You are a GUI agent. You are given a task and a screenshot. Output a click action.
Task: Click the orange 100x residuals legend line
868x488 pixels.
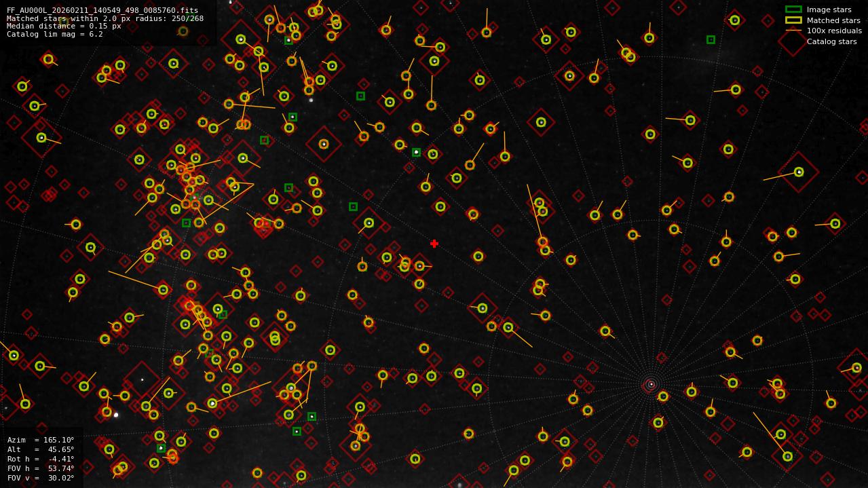(793, 31)
